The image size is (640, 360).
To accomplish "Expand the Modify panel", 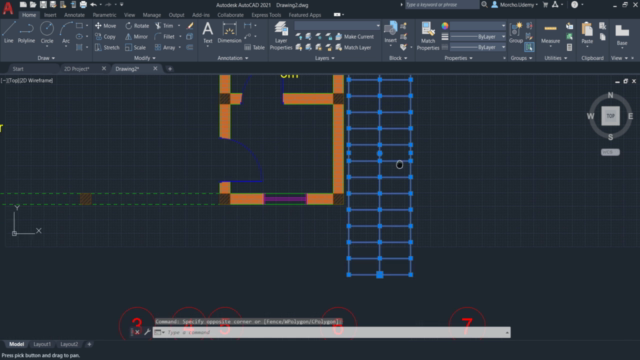I will pos(145,58).
